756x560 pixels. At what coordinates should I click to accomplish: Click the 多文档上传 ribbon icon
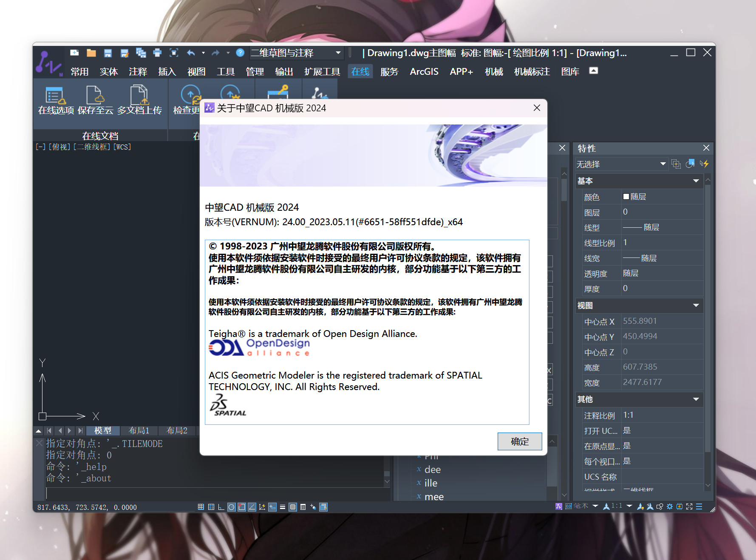click(x=139, y=100)
